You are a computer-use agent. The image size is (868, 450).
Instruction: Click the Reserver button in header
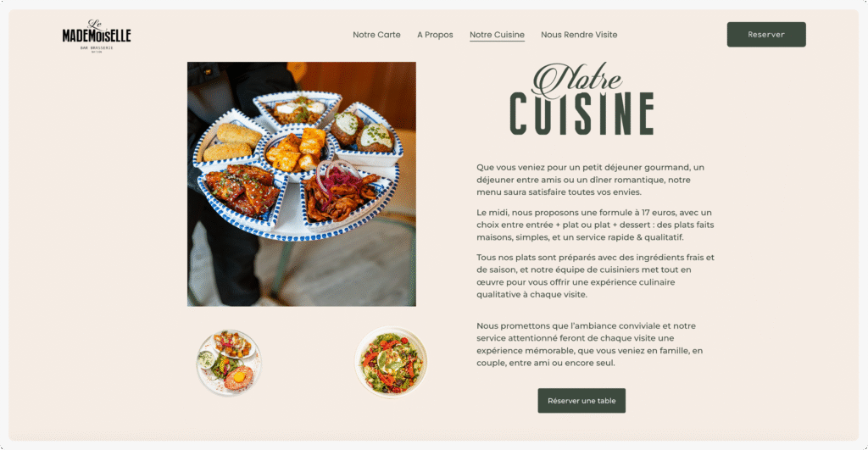[766, 34]
